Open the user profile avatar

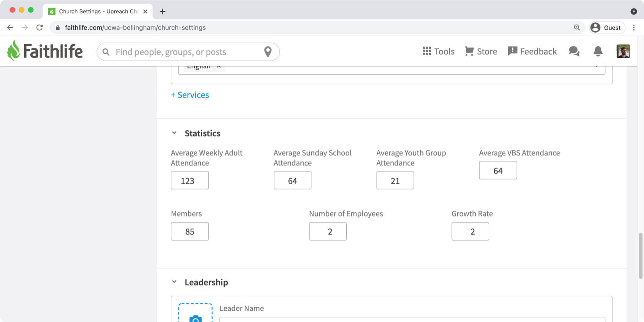click(623, 51)
